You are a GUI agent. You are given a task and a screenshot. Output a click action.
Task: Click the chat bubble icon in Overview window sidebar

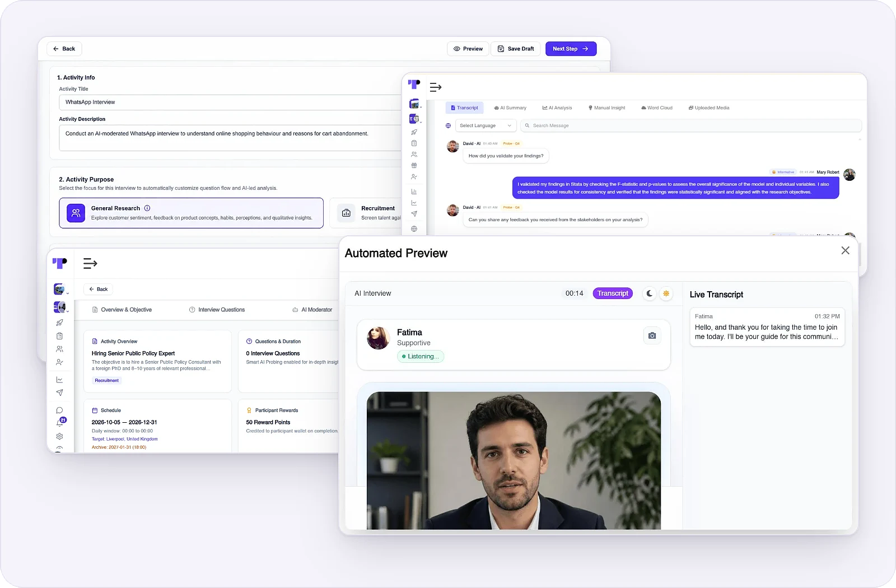coord(59,410)
